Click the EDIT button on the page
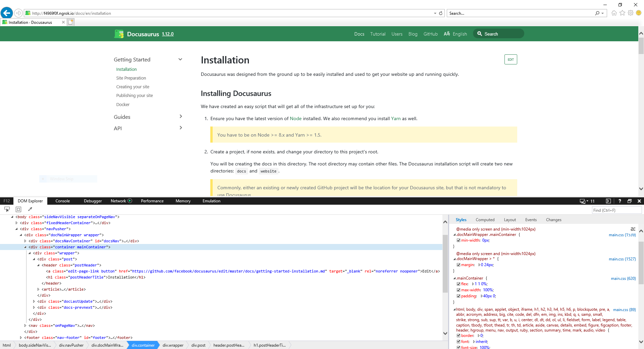This screenshot has height=349, width=644. [x=511, y=59]
